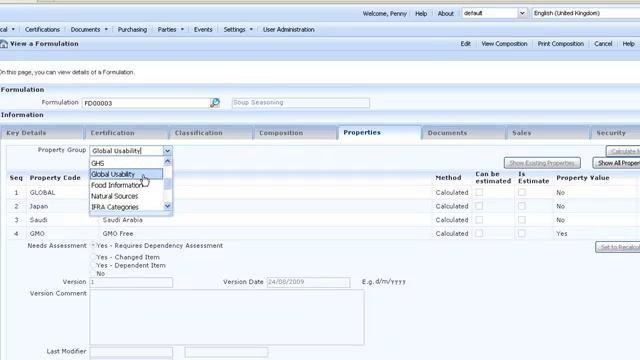
Task: Select Yes - Changed Item radio option
Action: [x=93, y=257]
